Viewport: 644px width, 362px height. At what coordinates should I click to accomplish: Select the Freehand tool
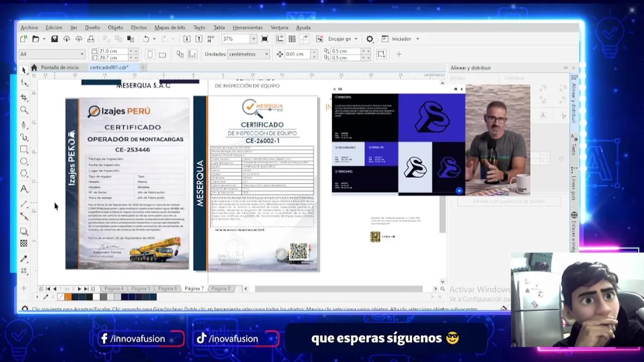tap(24, 124)
